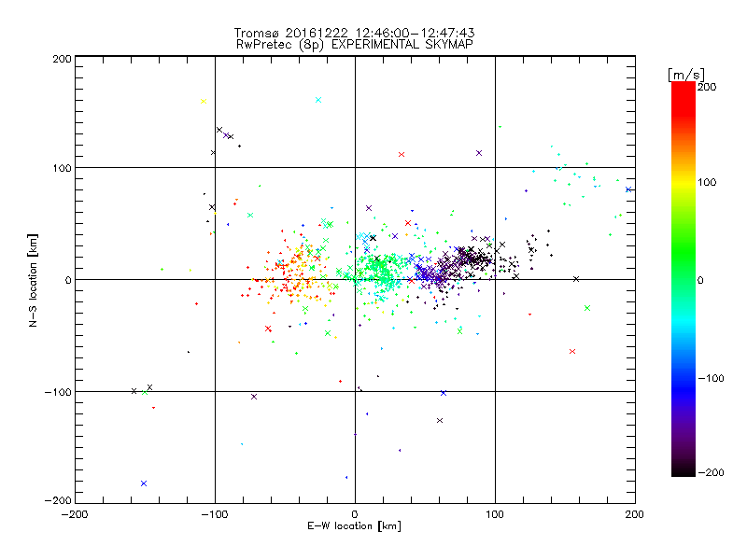This screenshot has width=747, height=560.
Task: Click the y-axis tick label "200"
Action: coord(62,59)
